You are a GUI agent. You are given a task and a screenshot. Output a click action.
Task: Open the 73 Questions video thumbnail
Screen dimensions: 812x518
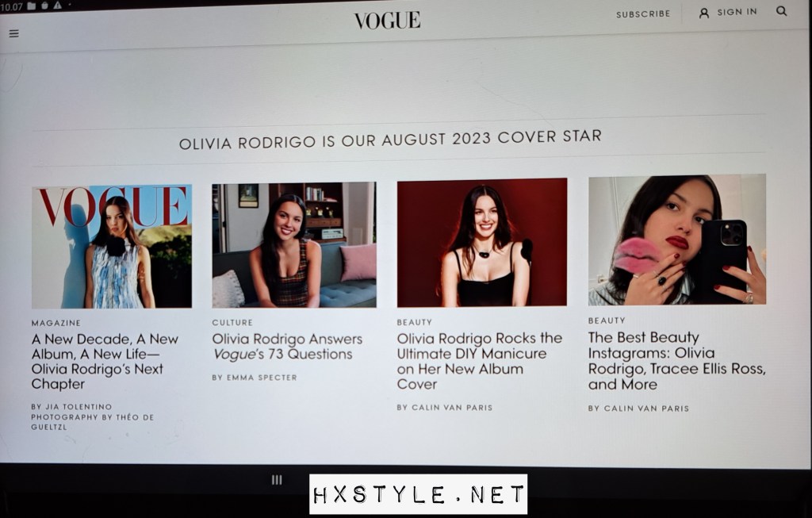pos(294,245)
